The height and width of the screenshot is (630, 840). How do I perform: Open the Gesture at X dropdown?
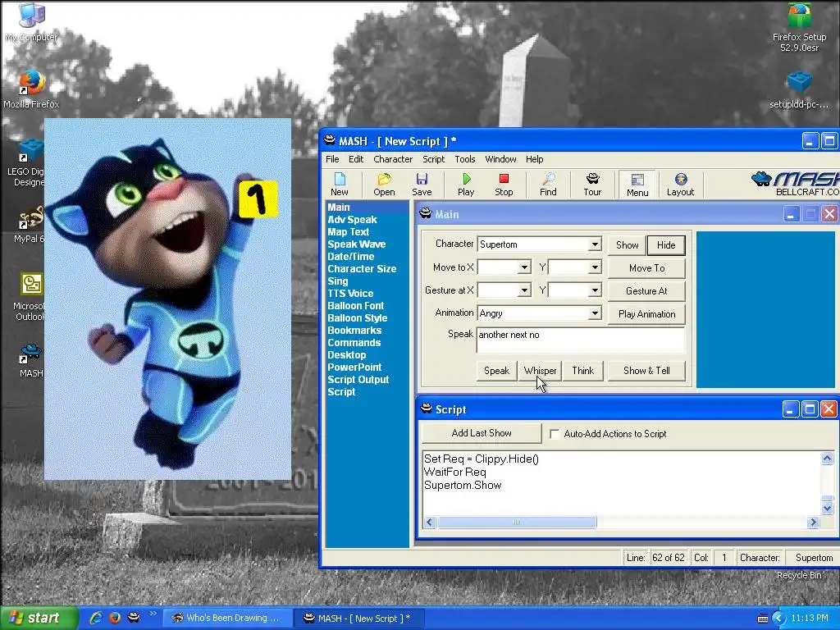click(524, 290)
